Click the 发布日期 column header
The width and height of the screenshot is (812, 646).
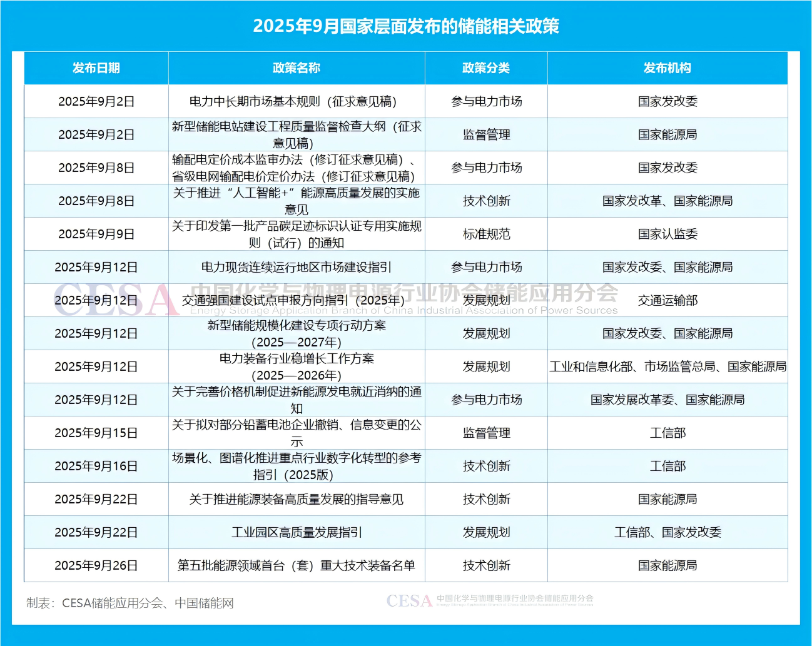point(96,68)
